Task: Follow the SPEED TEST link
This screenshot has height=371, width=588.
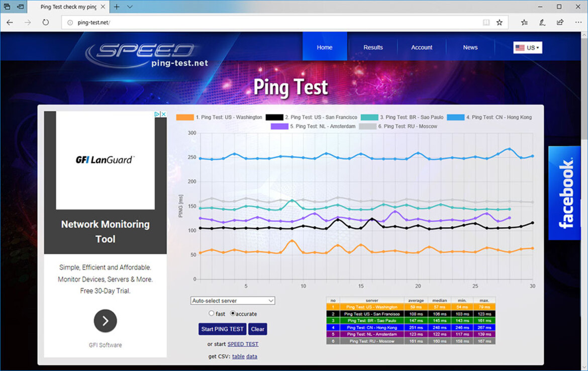Action: pos(243,344)
